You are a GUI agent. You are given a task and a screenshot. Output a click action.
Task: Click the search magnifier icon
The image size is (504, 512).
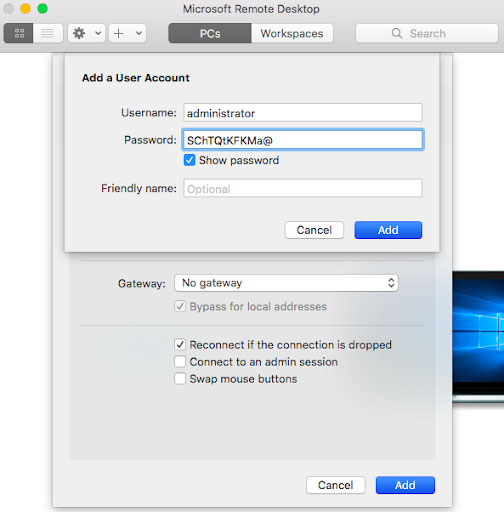(396, 33)
